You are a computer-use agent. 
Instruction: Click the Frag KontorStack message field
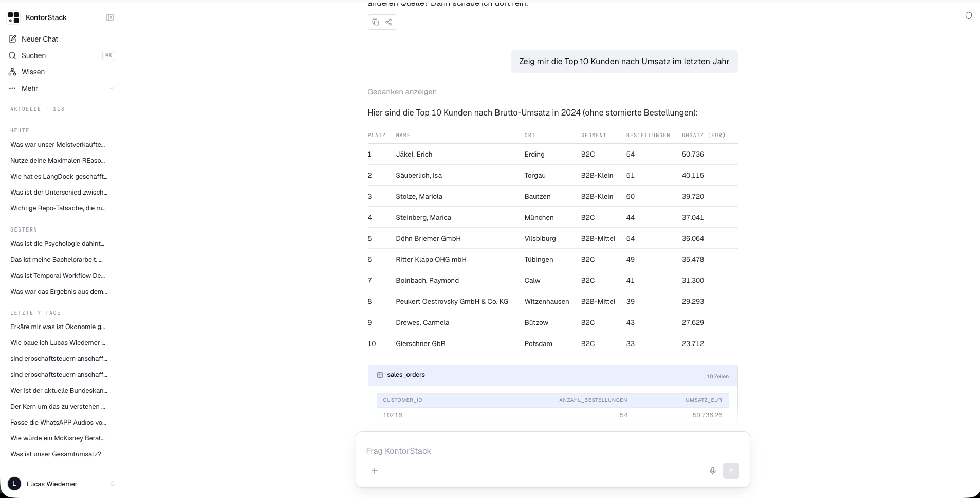click(x=552, y=451)
